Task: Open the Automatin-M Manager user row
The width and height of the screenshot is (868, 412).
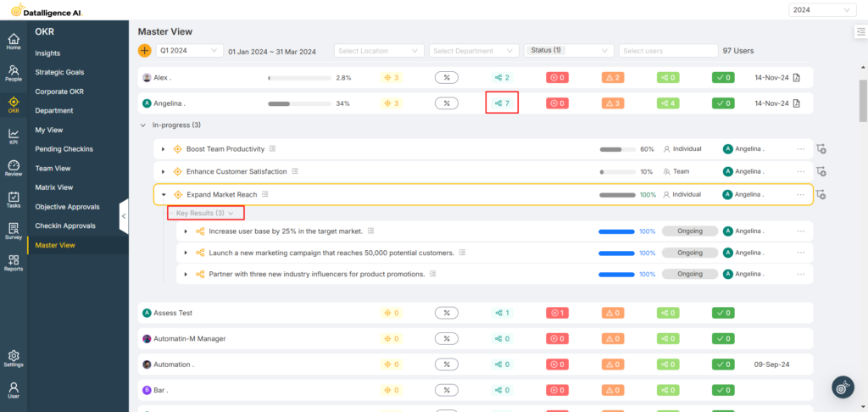Action: tap(476, 338)
